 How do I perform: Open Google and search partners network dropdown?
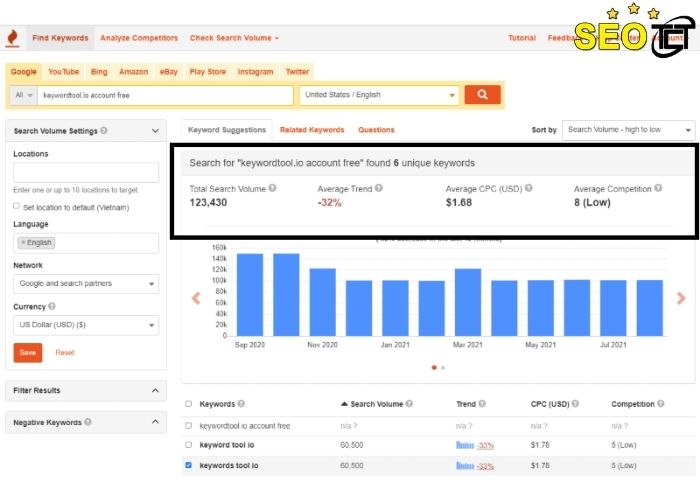point(86,283)
